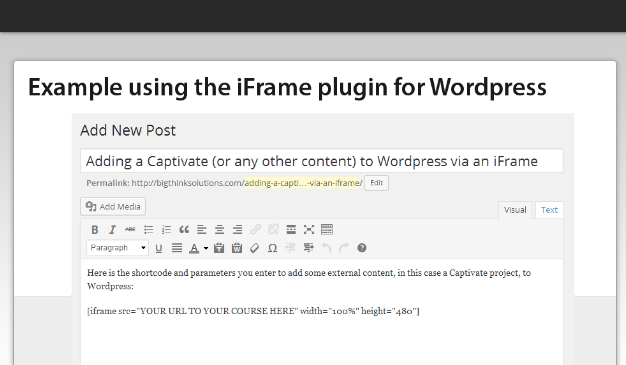Image resolution: width=626 pixels, height=365 pixels.
Task: Toggle the toolbar kitchen sink icon
Action: coord(327,230)
